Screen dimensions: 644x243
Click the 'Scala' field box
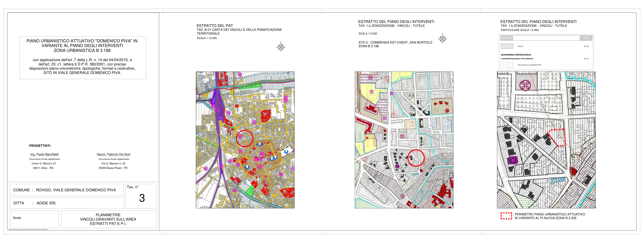(34, 219)
